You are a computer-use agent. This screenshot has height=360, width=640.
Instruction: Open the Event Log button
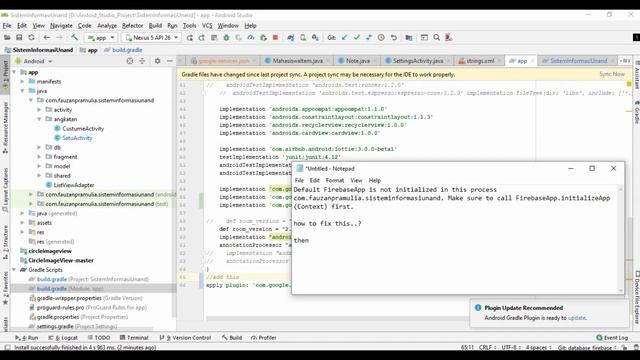pos(612,338)
